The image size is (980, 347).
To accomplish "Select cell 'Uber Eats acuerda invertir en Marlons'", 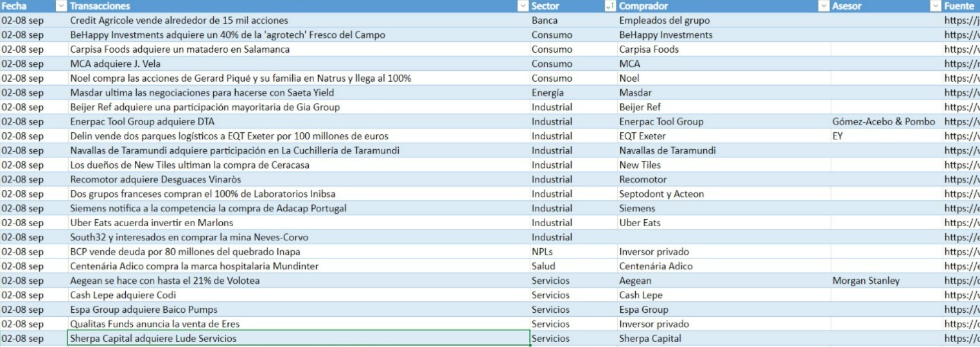I will [x=298, y=223].
